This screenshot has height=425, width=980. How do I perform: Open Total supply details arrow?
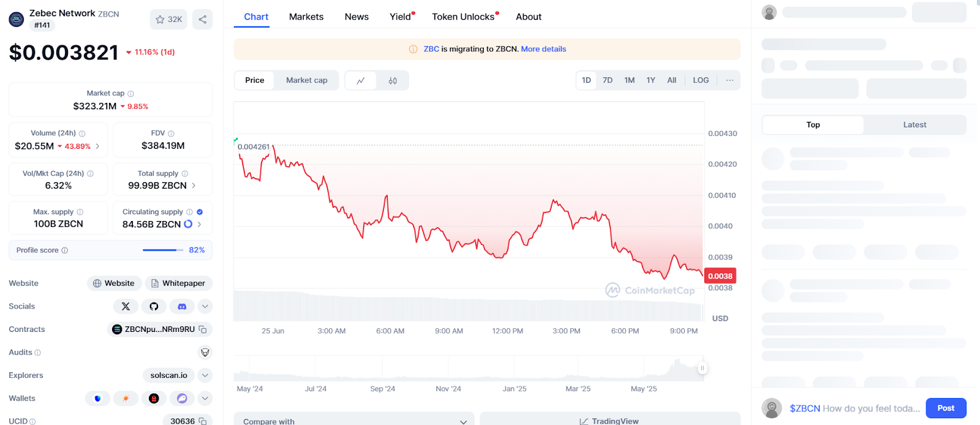[194, 186]
